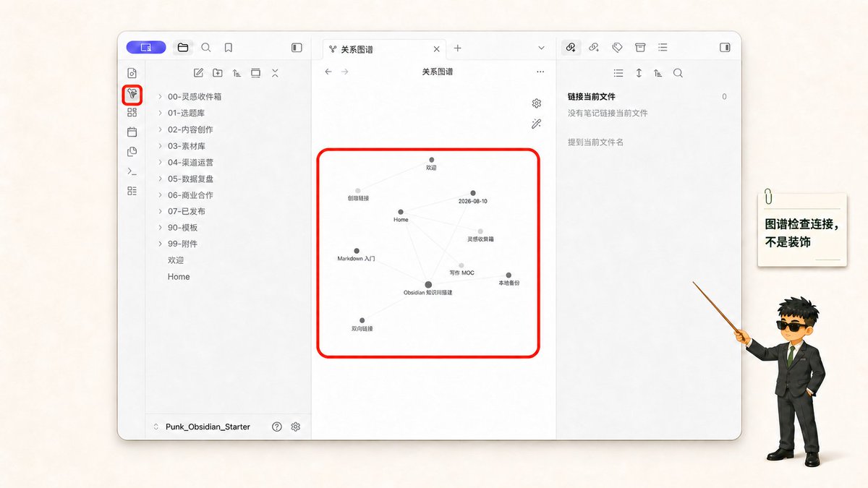This screenshot has height=488, width=868.
Task: Toggle show more context in backlinks
Action: 639,73
